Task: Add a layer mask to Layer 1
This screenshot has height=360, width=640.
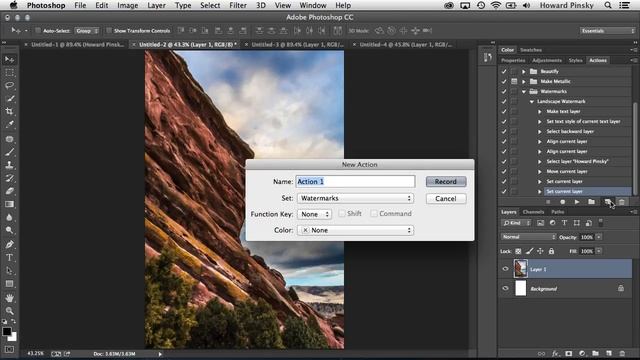Action: tap(569, 353)
